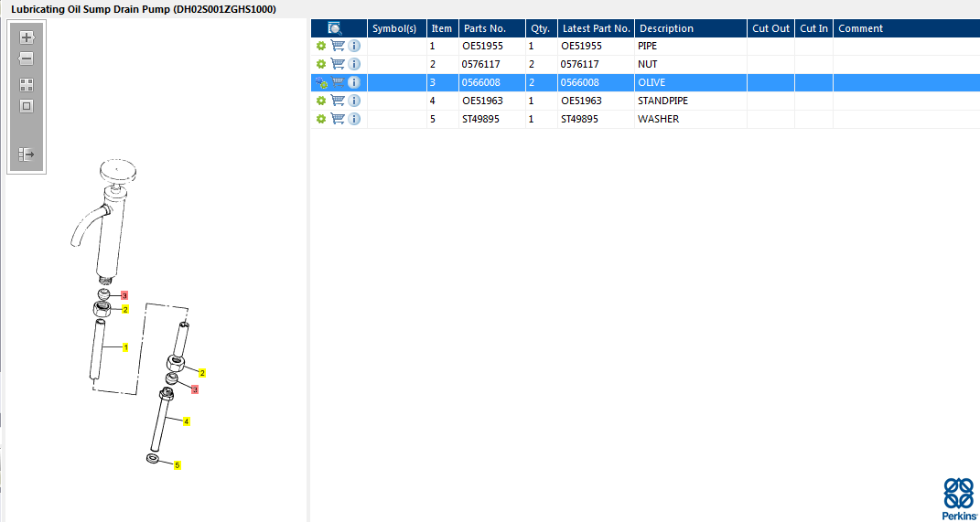Click the Comment column header
This screenshot has height=522, width=980.
pyautogui.click(x=906, y=28)
